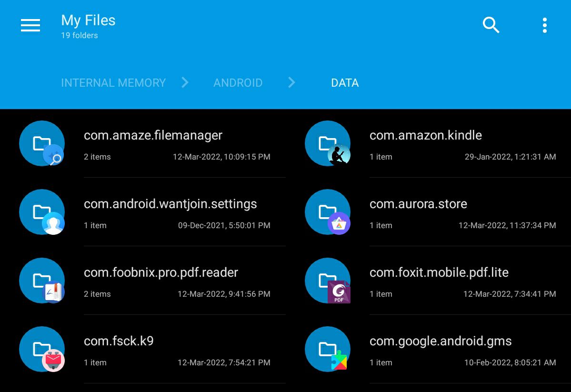Click the My Files title

click(x=88, y=21)
